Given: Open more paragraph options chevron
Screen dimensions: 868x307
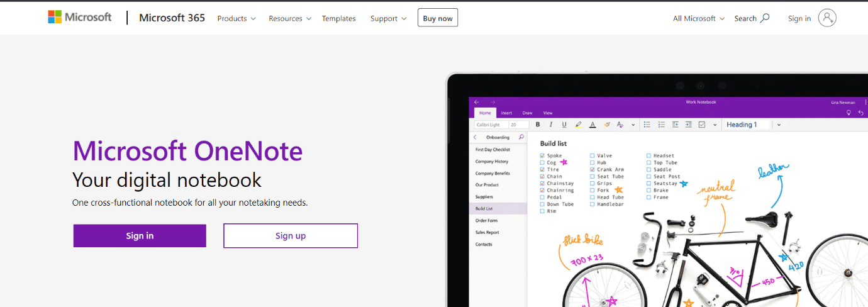Looking at the screenshot, I should tap(715, 125).
